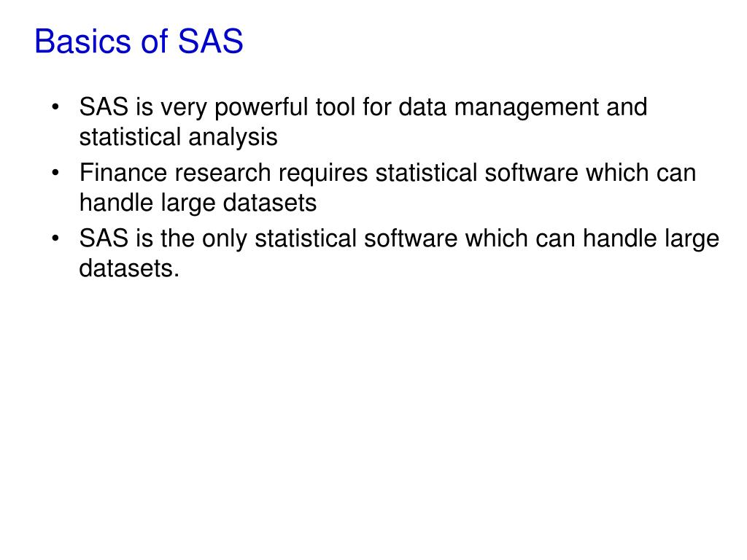This screenshot has width=747, height=560.
Task: Click "SAS" in the blue slide title
Action: coord(212,42)
